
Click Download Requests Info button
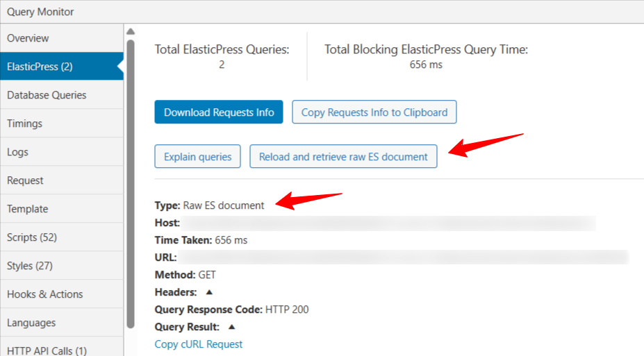click(219, 112)
